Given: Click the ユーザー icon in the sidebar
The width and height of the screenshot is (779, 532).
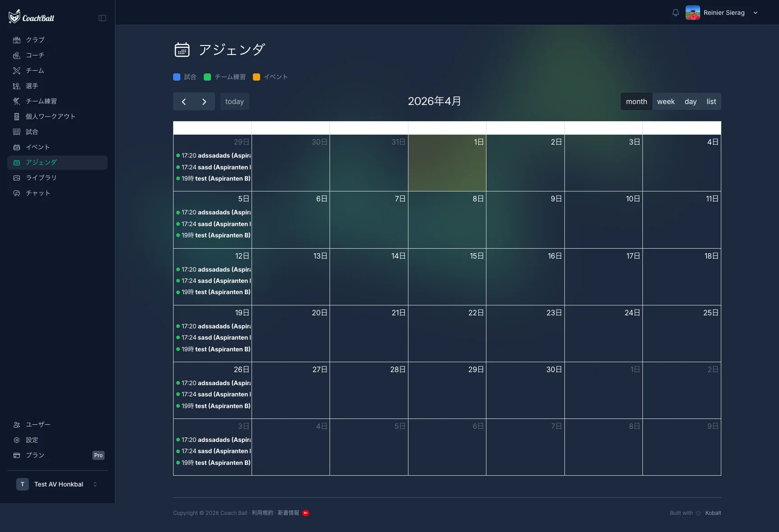Looking at the screenshot, I should (17, 425).
